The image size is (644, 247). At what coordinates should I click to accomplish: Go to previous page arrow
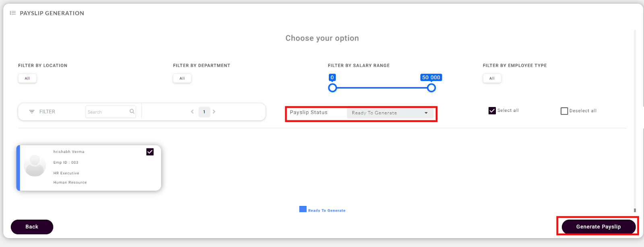pos(192,112)
